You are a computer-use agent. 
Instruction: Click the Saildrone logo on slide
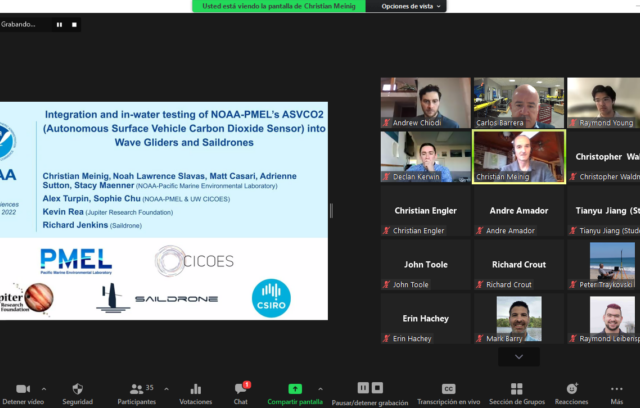tap(157, 298)
